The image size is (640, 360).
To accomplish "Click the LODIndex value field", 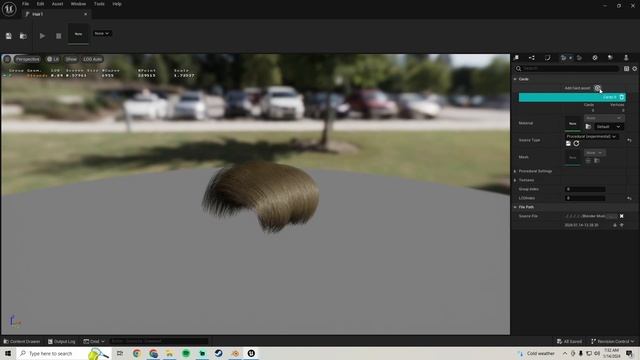I will point(585,198).
